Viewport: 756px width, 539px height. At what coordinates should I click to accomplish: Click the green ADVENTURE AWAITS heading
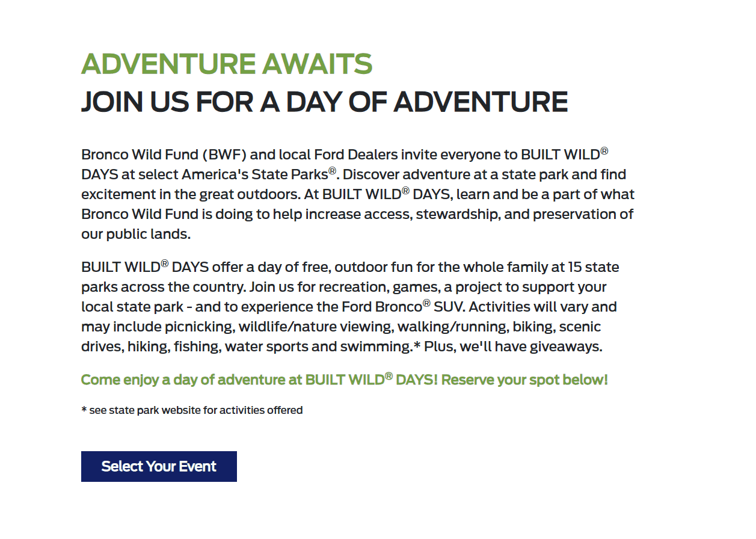click(227, 64)
